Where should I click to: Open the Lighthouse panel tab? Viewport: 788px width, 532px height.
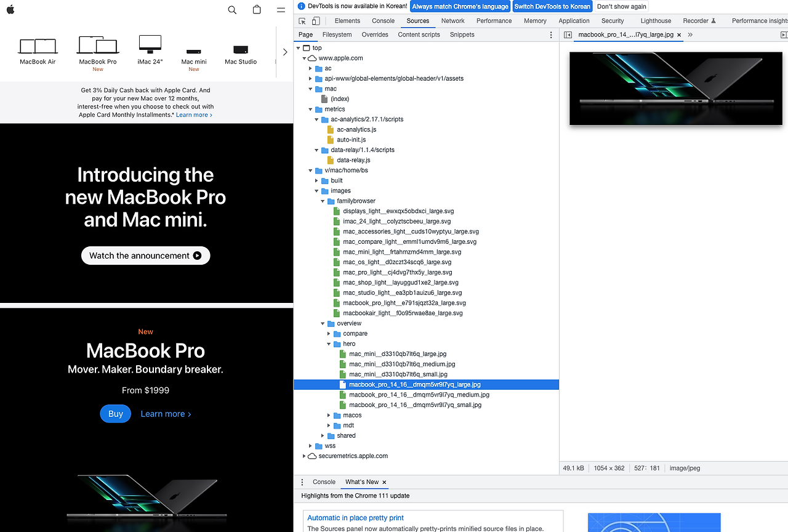[656, 21]
